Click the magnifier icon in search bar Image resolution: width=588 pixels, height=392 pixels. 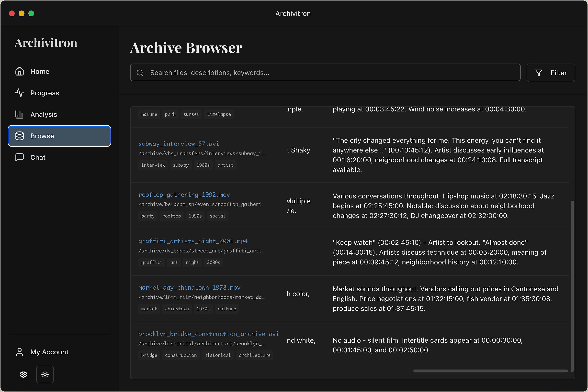[140, 73]
